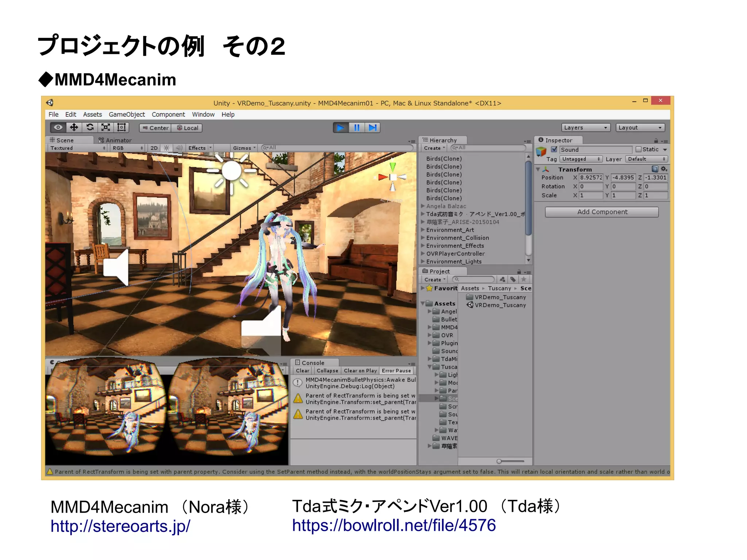Uncheck the Sound object active checkbox
Screen dimensions: 747x560
click(554, 149)
